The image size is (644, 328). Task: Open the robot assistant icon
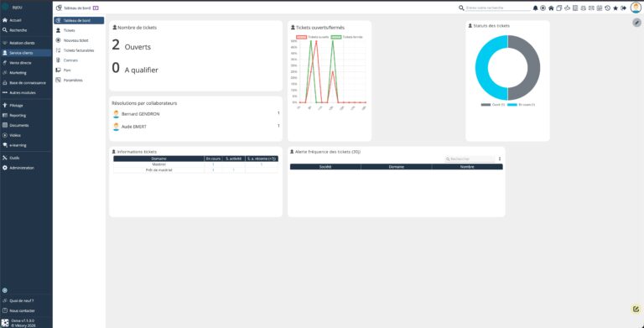coord(567,8)
